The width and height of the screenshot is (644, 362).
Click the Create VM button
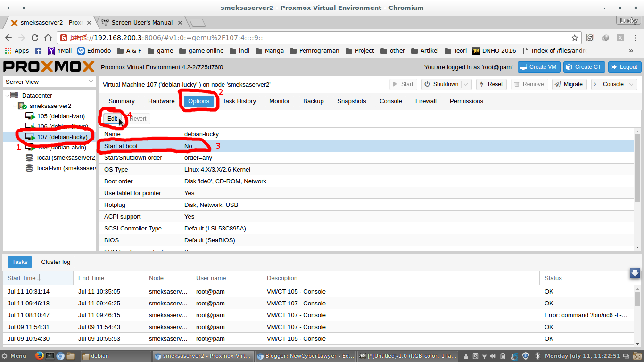coord(538,67)
